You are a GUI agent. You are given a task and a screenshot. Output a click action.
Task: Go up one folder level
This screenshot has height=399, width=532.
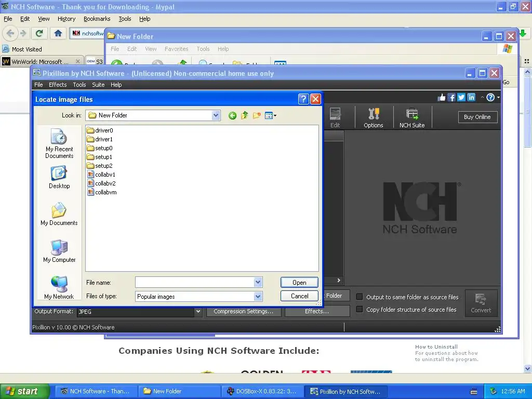(x=245, y=116)
